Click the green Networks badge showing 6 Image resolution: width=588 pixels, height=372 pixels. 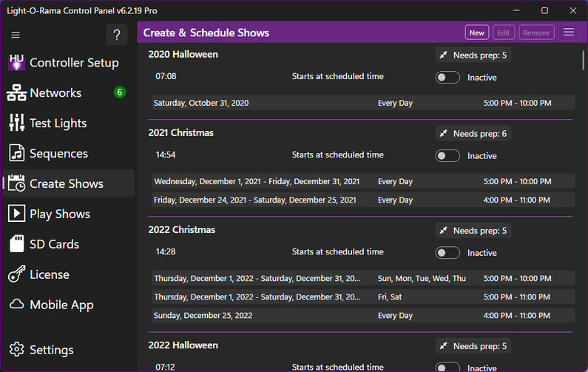120,92
